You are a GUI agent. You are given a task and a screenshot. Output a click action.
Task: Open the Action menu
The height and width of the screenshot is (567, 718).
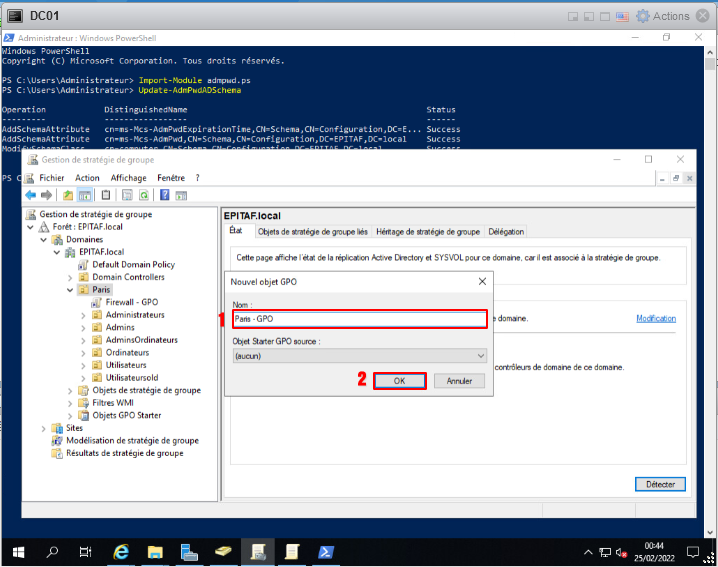(x=87, y=178)
